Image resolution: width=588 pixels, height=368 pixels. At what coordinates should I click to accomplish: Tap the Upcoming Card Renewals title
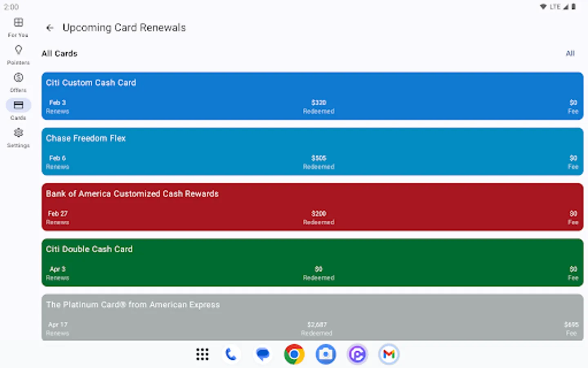(x=124, y=28)
